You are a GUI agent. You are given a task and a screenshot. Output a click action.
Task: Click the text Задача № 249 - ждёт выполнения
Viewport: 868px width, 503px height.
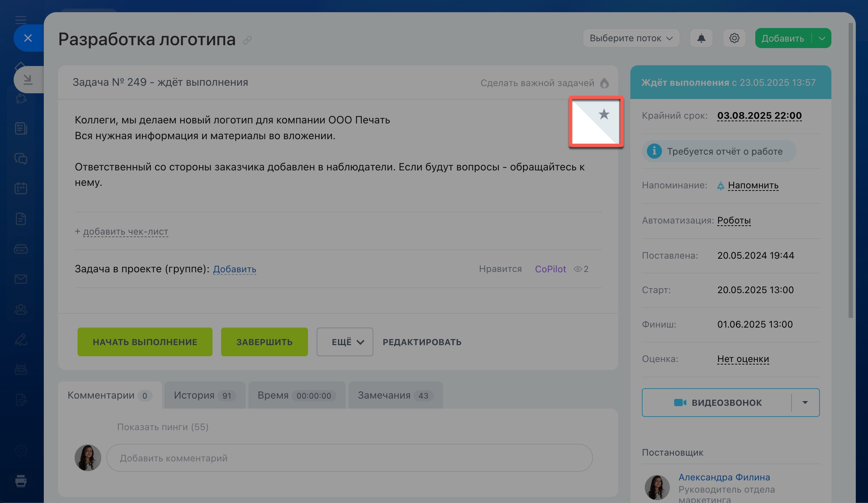coord(160,83)
